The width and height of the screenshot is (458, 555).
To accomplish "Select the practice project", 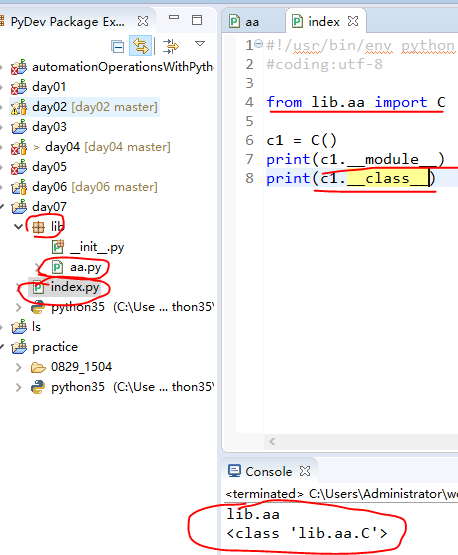I will (55, 347).
